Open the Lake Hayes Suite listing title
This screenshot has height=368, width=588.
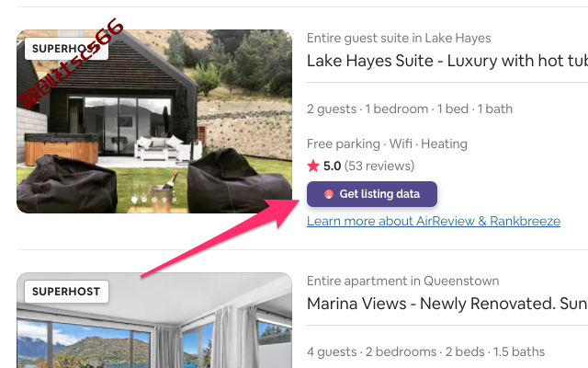tap(447, 61)
